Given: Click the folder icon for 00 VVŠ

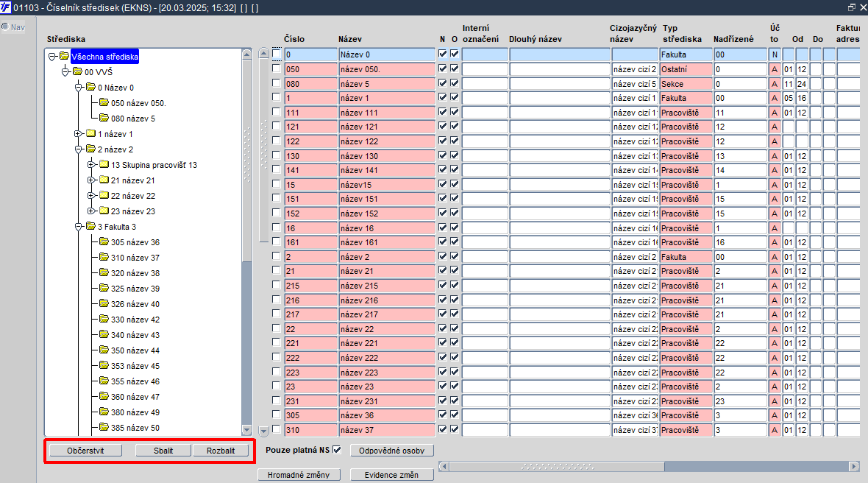Looking at the screenshot, I should [x=77, y=72].
